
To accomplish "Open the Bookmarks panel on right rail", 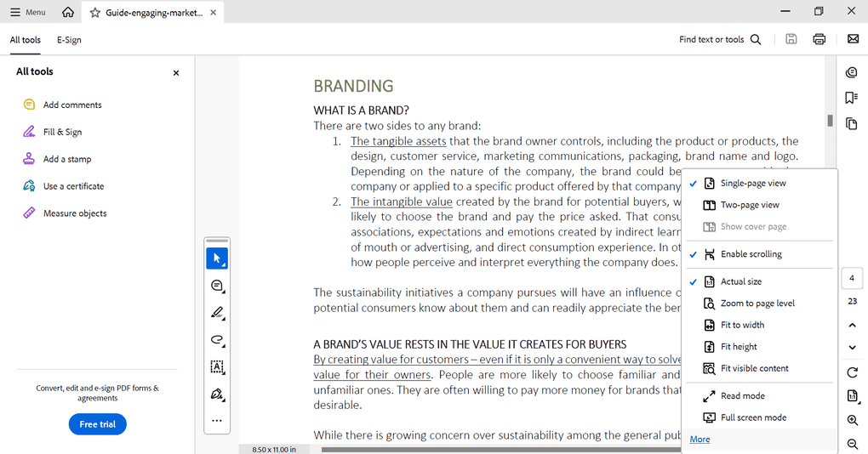I will 852,98.
